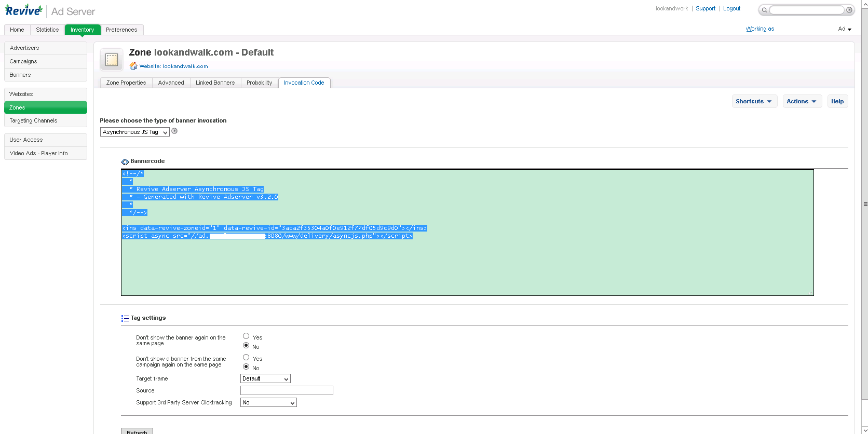Viewport: 868px width, 434px height.
Task: Click the Help button
Action: [837, 101]
